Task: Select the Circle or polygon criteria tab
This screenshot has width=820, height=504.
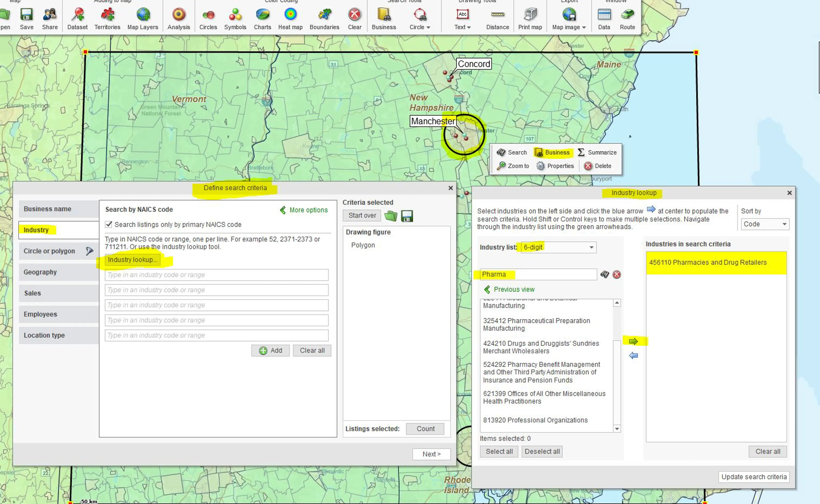Action: [59, 251]
